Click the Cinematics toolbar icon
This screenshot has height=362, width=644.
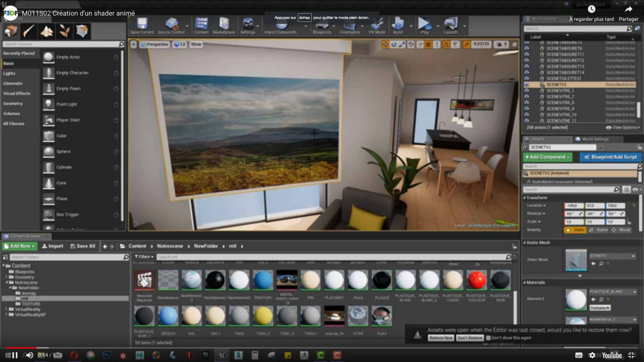pos(350,26)
